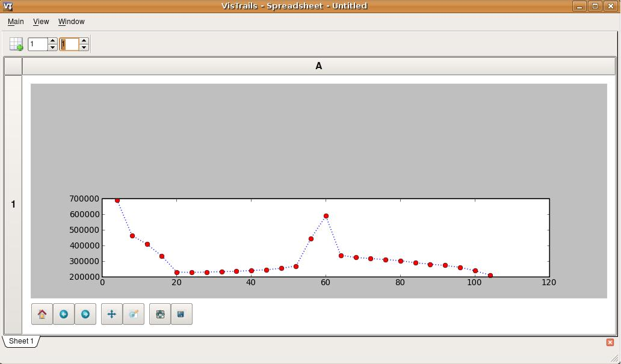Select row 1 header
The image size is (621, 364).
[x=13, y=205]
